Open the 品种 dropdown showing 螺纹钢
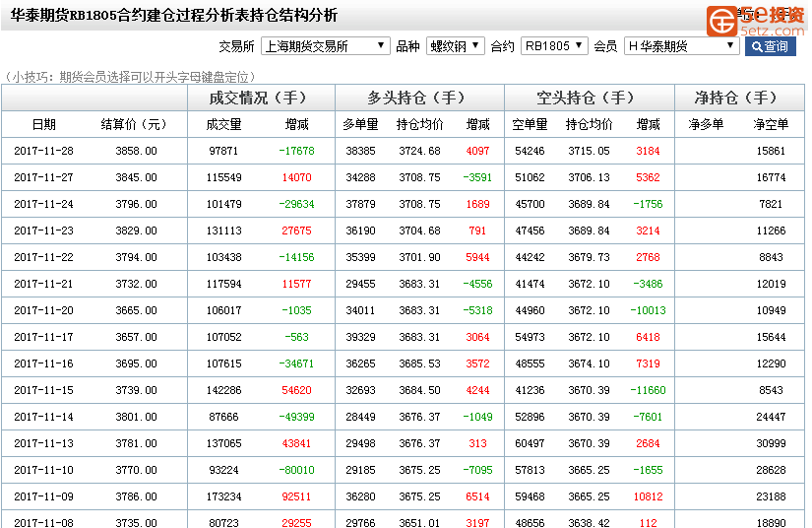This screenshot has width=812, height=528. (455, 46)
